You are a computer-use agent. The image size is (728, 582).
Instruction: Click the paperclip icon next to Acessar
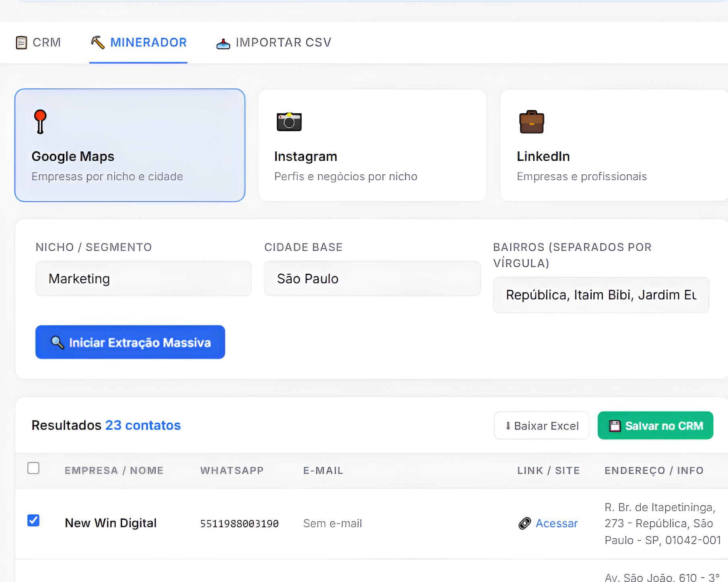524,523
